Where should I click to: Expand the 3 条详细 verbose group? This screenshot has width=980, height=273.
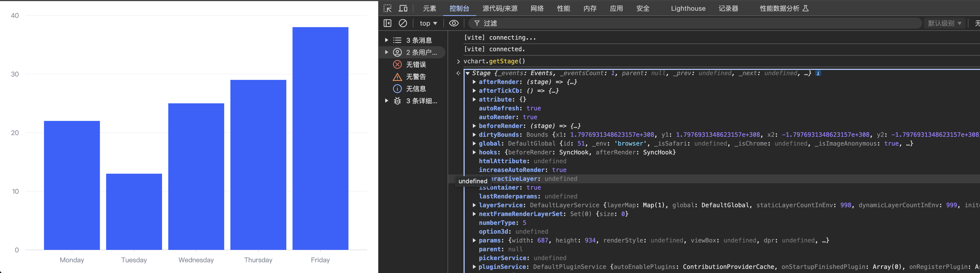[387, 101]
